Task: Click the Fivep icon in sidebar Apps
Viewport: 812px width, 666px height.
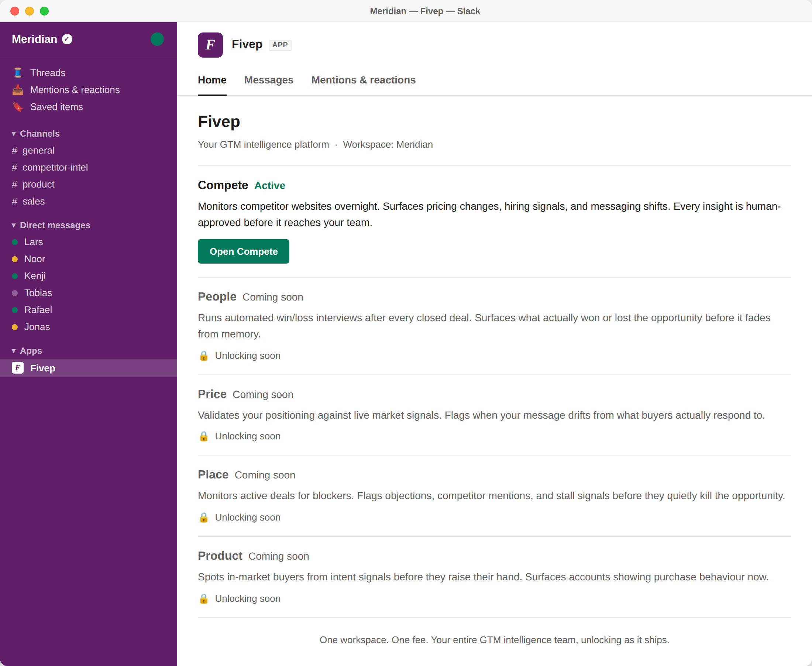Action: pyautogui.click(x=18, y=368)
